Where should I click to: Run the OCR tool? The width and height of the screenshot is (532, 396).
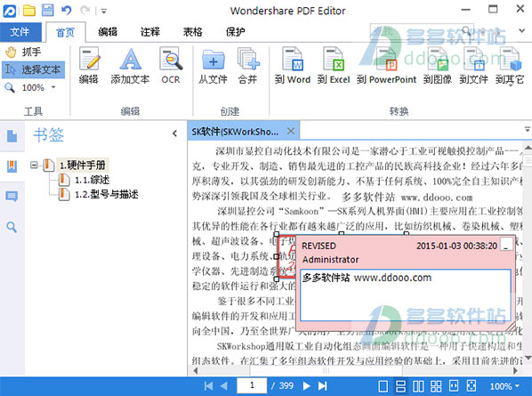coord(171,65)
